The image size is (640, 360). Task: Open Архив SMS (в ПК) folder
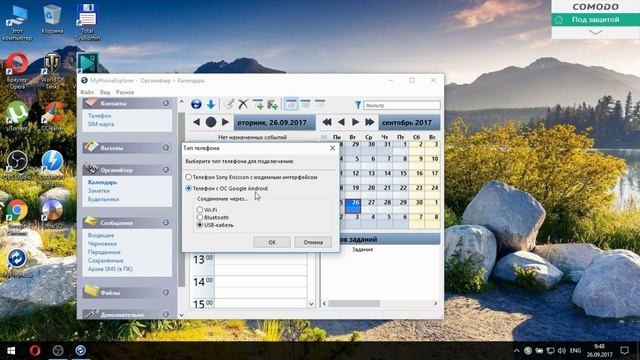(x=110, y=269)
